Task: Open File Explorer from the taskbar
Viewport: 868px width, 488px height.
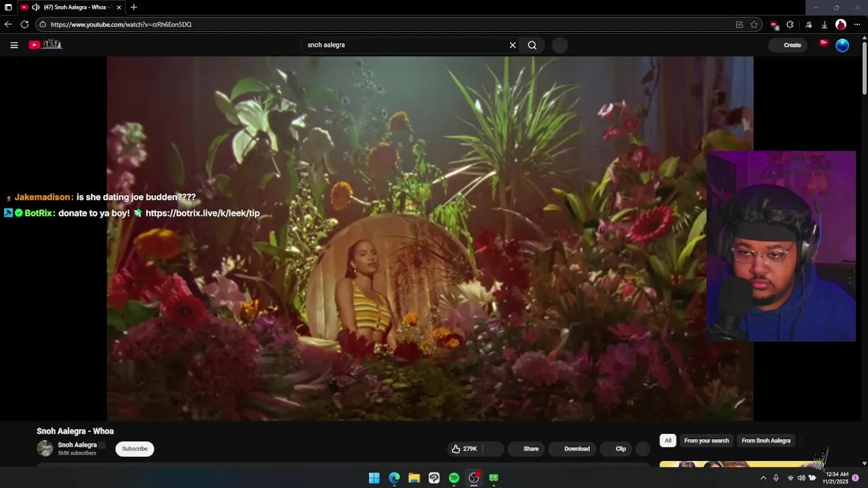Action: point(414,478)
